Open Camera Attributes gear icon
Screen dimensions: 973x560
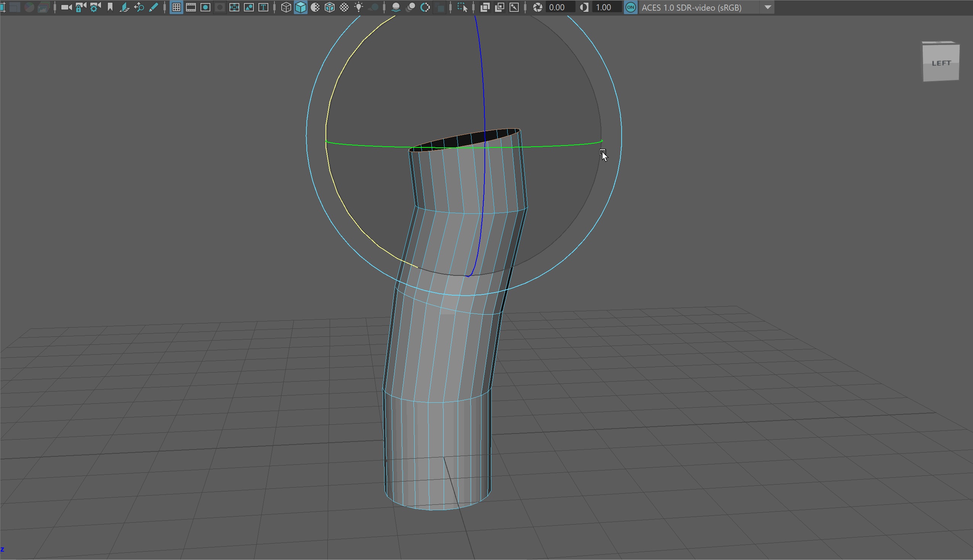coord(95,7)
